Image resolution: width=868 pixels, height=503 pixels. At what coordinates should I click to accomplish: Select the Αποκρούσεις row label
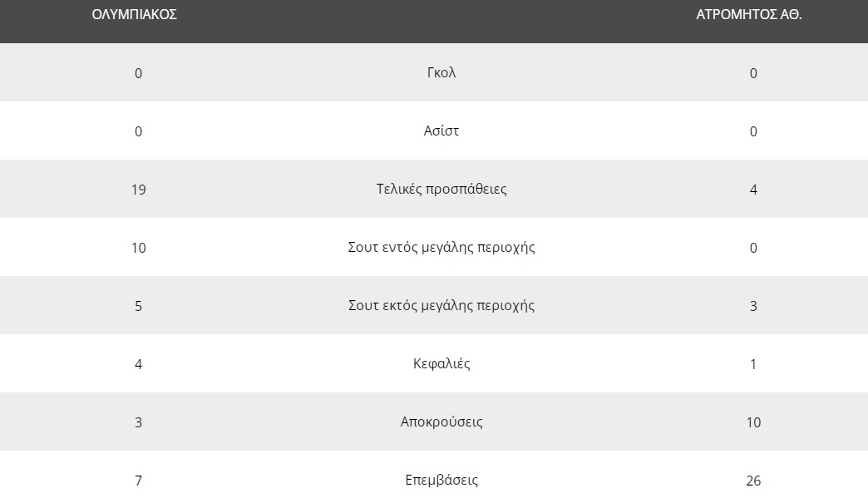(x=441, y=422)
